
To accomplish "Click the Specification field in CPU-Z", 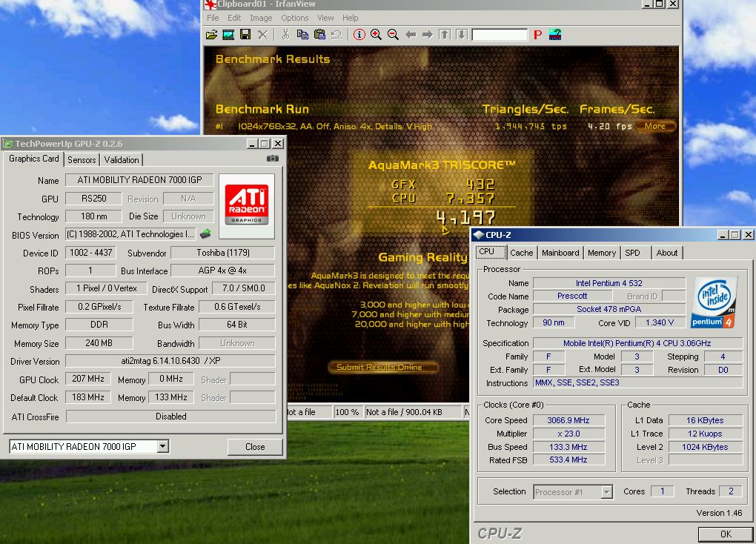I will [637, 343].
